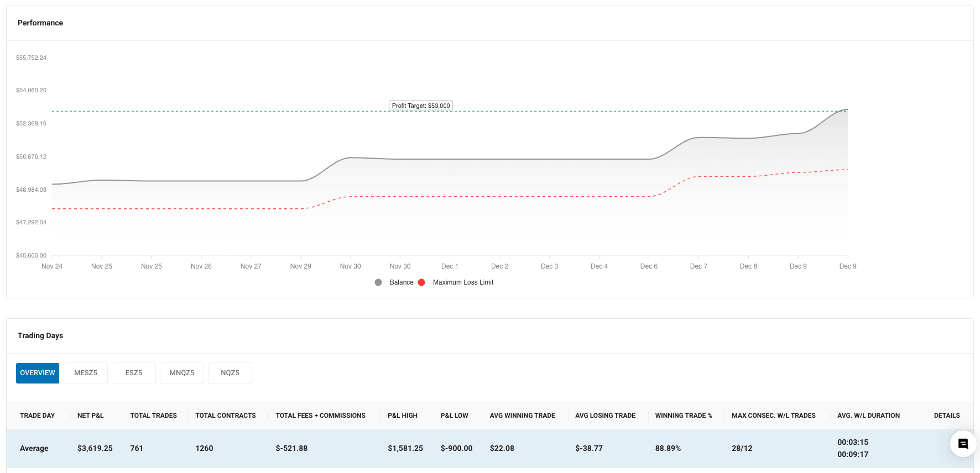Switch to the MESZ5 tab

tap(86, 373)
